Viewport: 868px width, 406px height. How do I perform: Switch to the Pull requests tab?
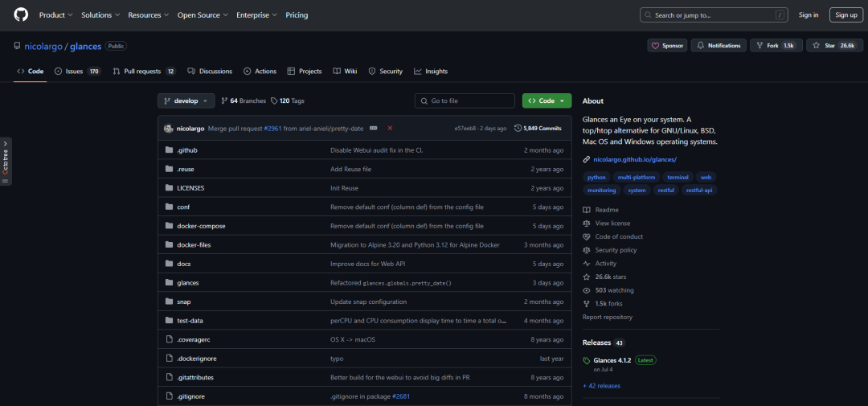[144, 71]
